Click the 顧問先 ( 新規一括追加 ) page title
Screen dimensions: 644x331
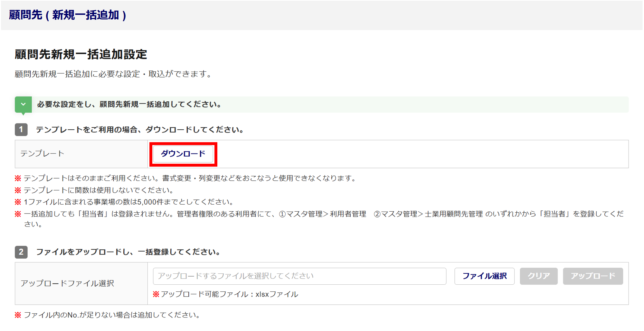point(67,15)
